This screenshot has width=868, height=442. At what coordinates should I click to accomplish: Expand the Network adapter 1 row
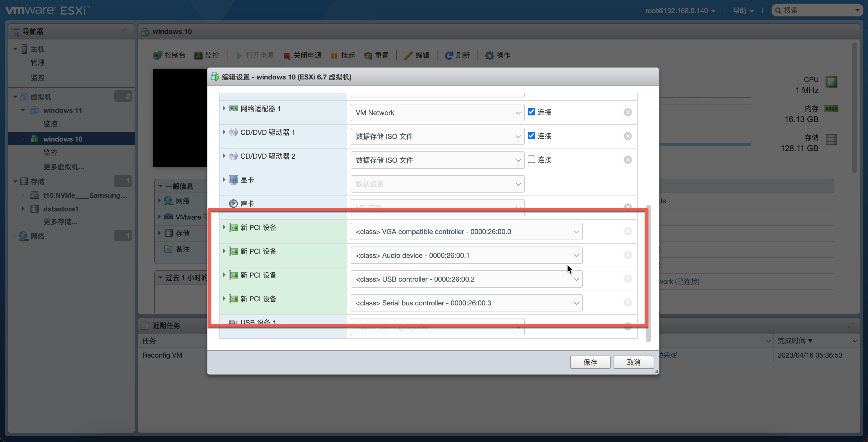pyautogui.click(x=224, y=108)
